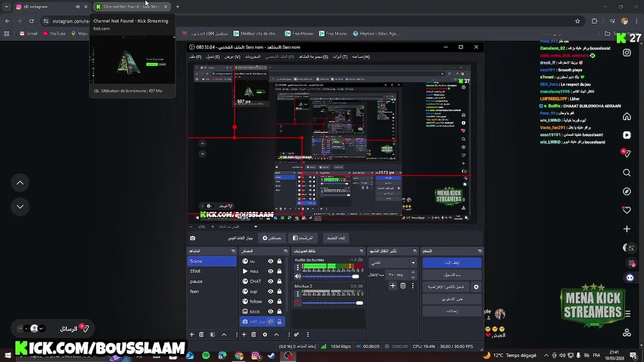Viewport: 644px width, 362px height.
Task: Mute Audio du bureau speaker icon
Action: pos(297,277)
